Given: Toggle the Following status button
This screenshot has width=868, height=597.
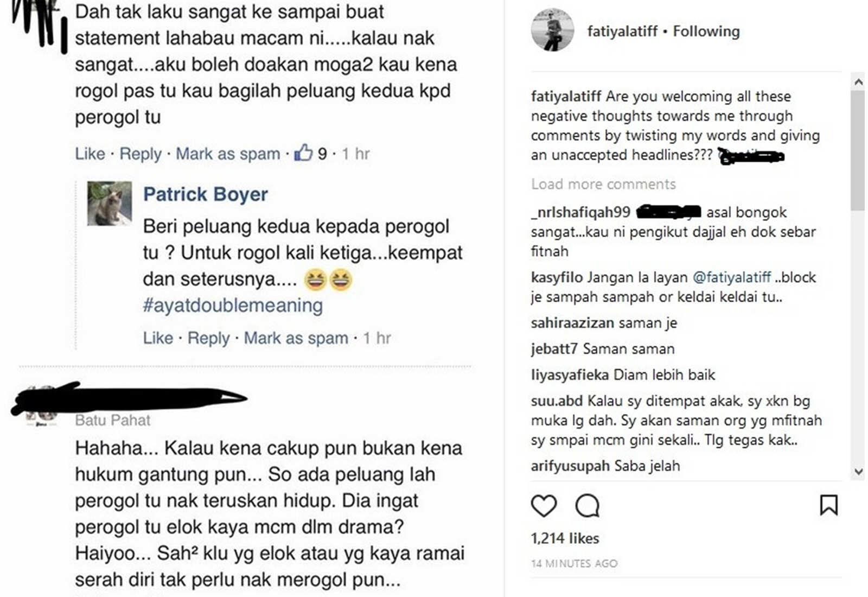Looking at the screenshot, I should (706, 31).
